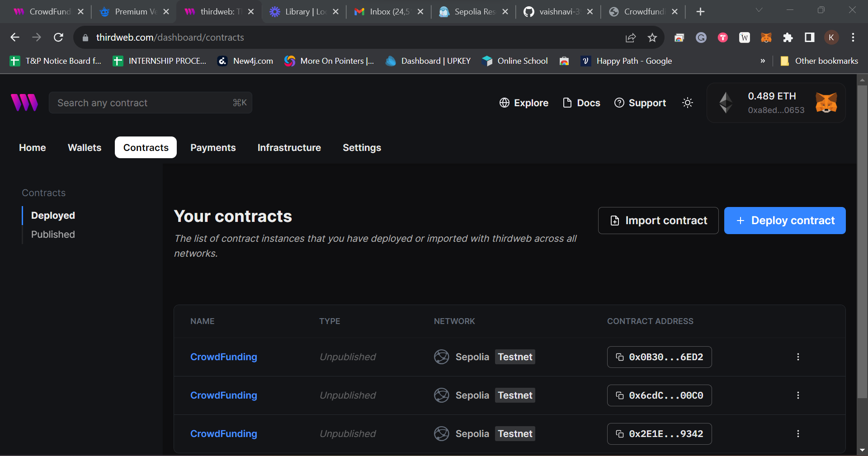Open the New4j.com bookmark

(x=245, y=61)
